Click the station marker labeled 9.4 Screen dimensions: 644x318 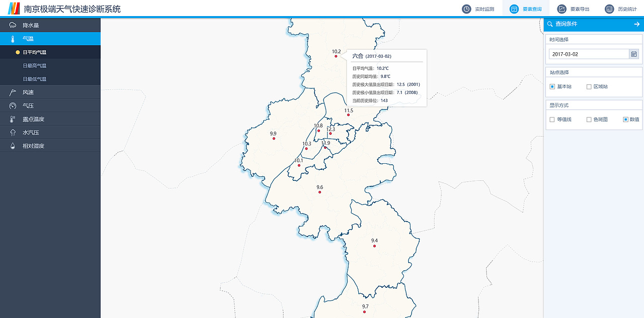coord(374,246)
